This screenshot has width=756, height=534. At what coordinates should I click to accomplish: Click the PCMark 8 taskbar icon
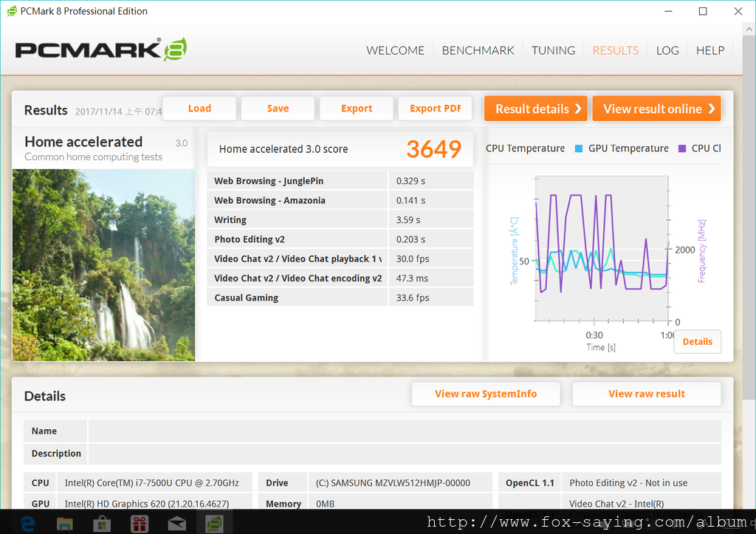214,524
